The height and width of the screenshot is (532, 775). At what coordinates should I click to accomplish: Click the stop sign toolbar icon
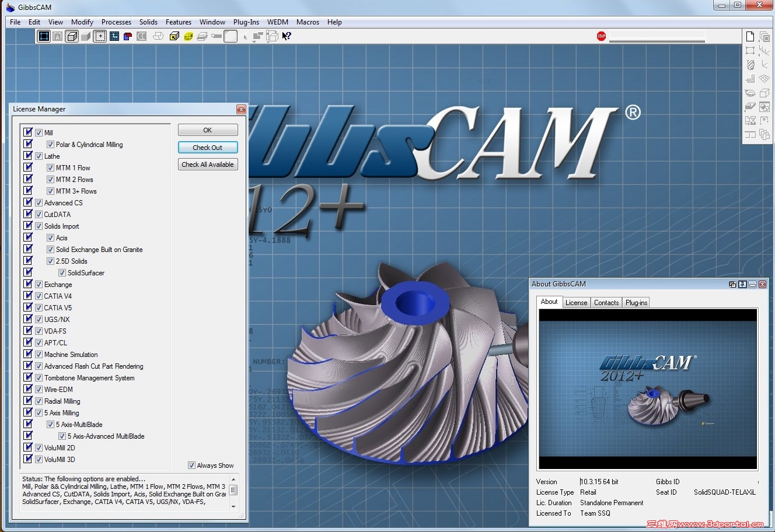pos(601,36)
